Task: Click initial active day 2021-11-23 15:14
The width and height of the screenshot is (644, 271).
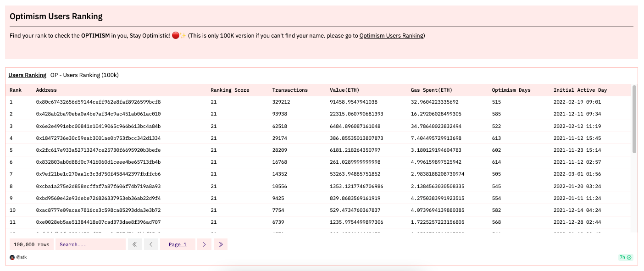Action: point(577,150)
